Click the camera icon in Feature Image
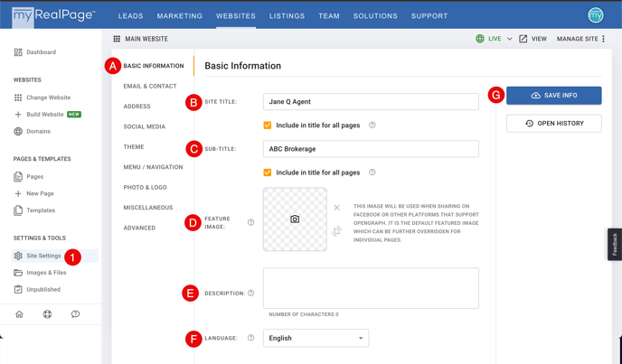 pyautogui.click(x=295, y=219)
